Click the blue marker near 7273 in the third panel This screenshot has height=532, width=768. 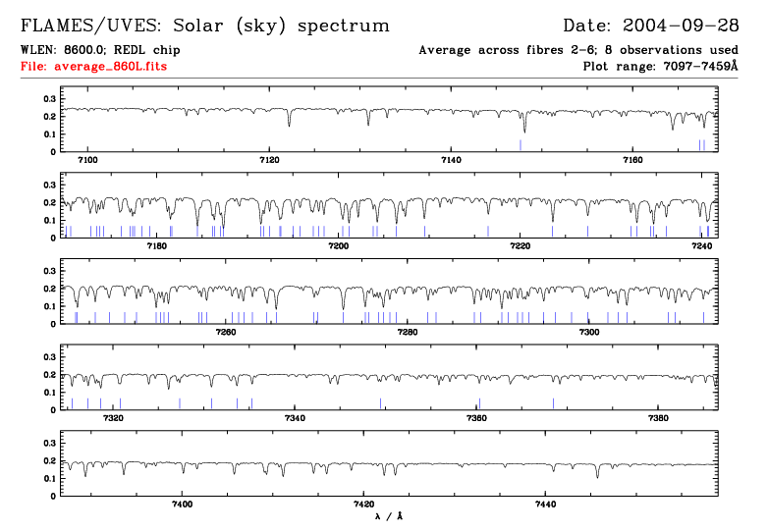(344, 318)
